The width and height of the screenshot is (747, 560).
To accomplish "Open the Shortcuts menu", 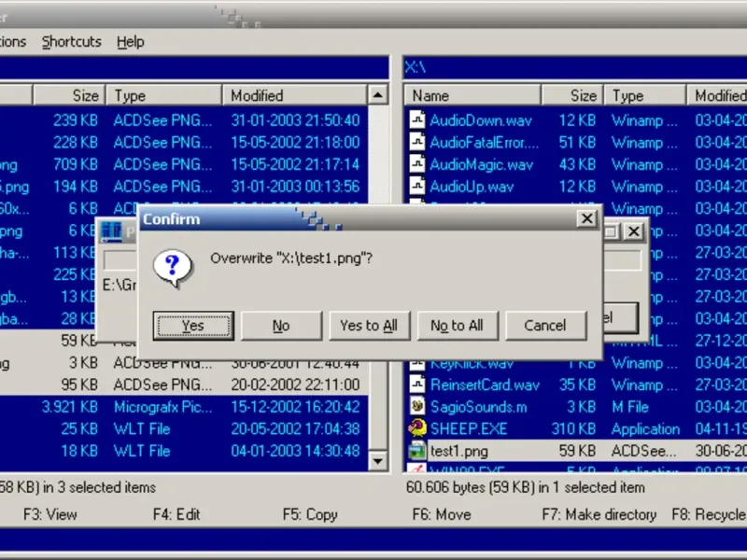I will pyautogui.click(x=72, y=42).
